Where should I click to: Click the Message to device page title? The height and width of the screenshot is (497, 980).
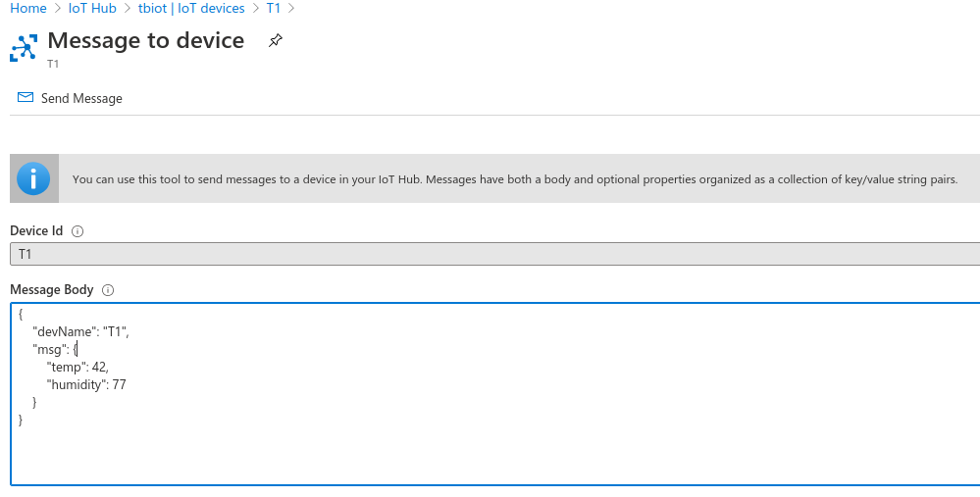145,40
